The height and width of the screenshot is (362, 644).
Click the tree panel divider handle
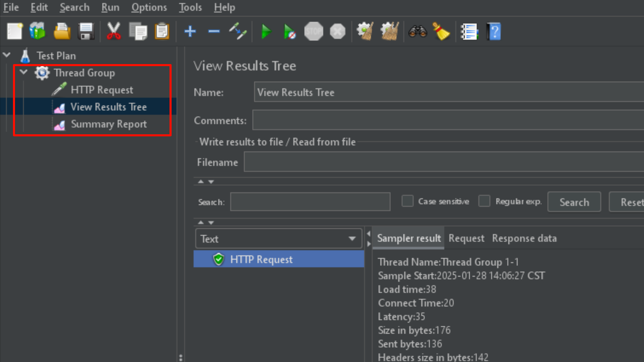point(181,357)
